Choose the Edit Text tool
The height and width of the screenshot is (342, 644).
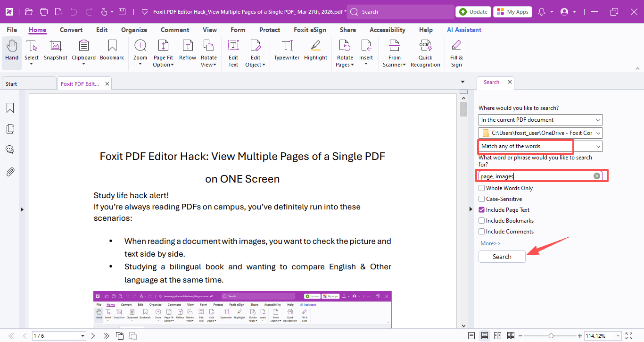[233, 53]
